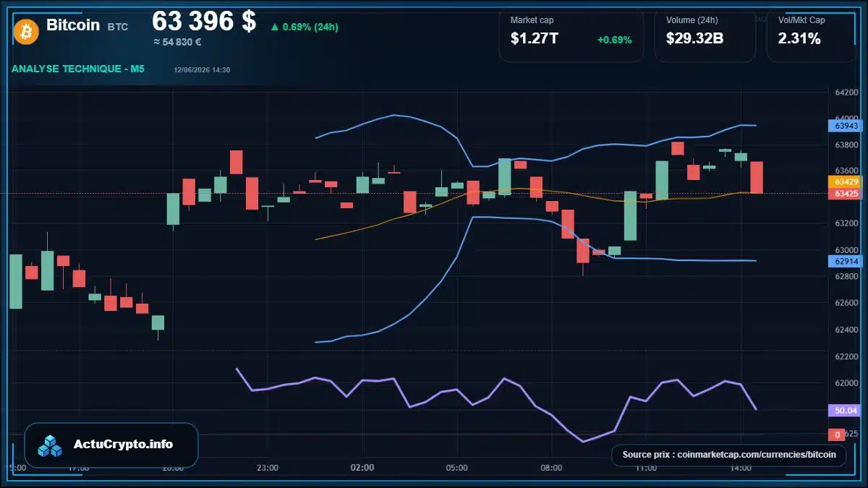Click the 63943 upper band label
This screenshot has width=868, height=488.
click(x=846, y=126)
